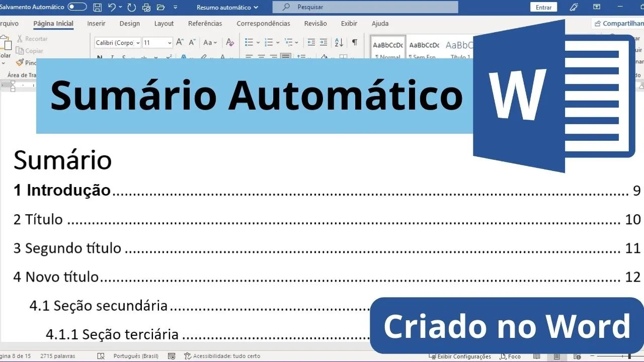Viewport: 644px width, 362px height.
Task: Open a file using the folder icon
Action: [x=161, y=7]
